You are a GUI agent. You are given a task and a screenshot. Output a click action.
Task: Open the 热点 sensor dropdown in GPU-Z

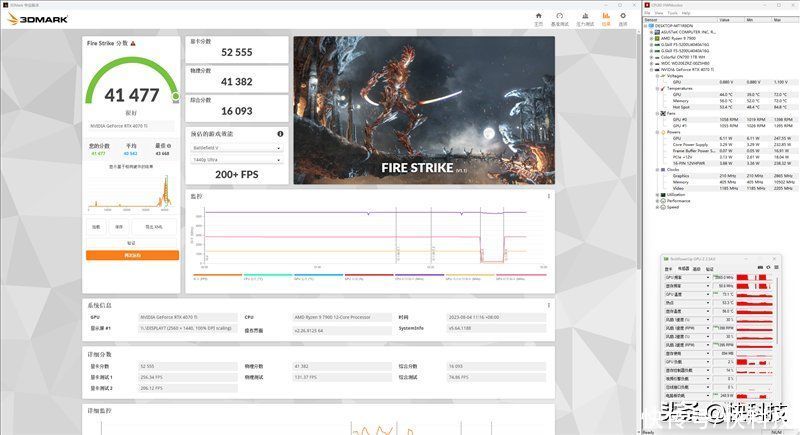pos(708,303)
